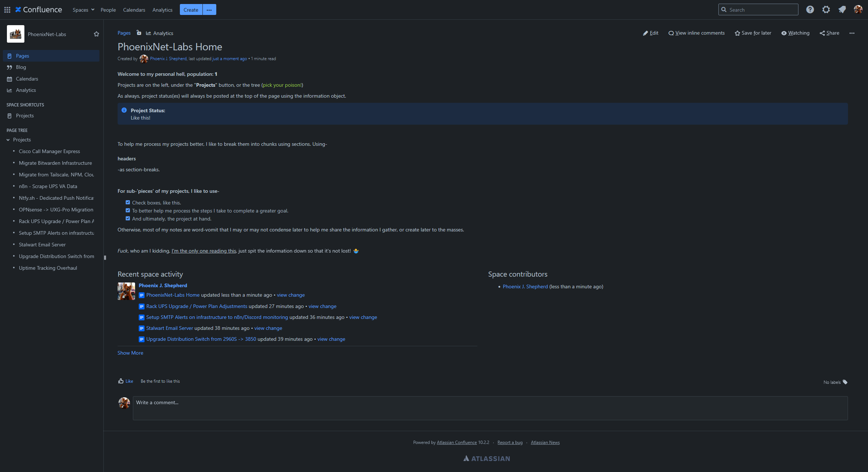
Task: Go to People in the top navigation
Action: [108, 10]
